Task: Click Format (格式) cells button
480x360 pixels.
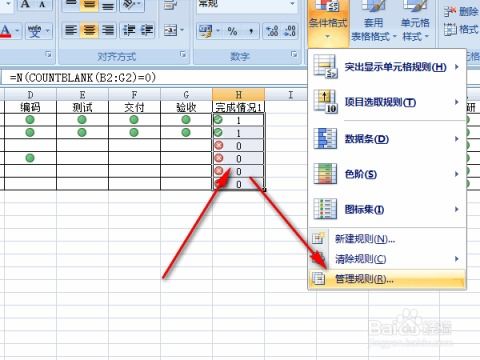Action: point(462,30)
